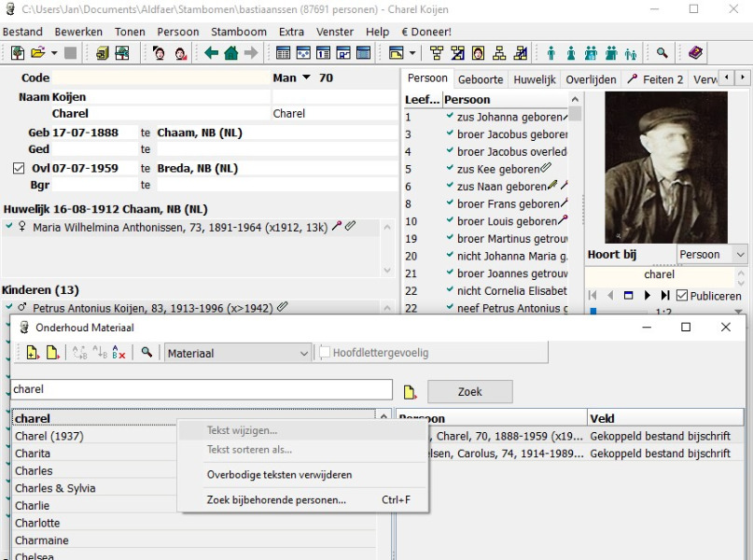Open the Man gender dropdown
Viewport: 753px width, 560px height.
pos(306,78)
